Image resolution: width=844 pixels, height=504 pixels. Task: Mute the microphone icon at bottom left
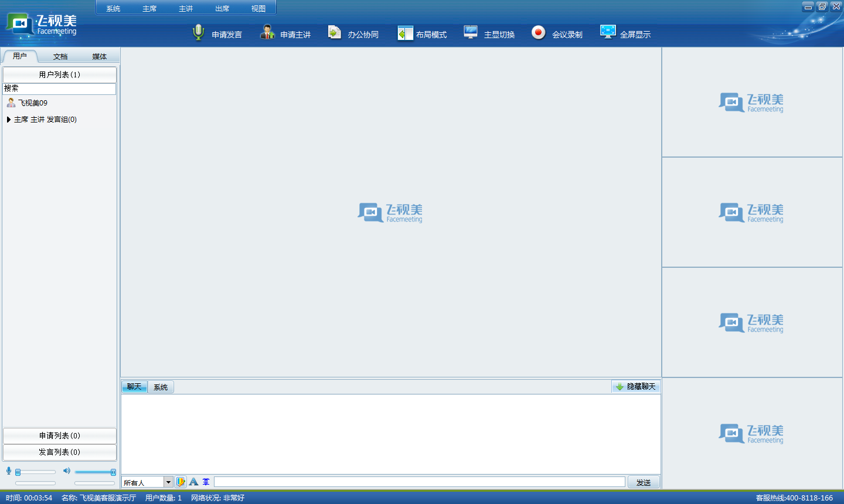(x=9, y=471)
